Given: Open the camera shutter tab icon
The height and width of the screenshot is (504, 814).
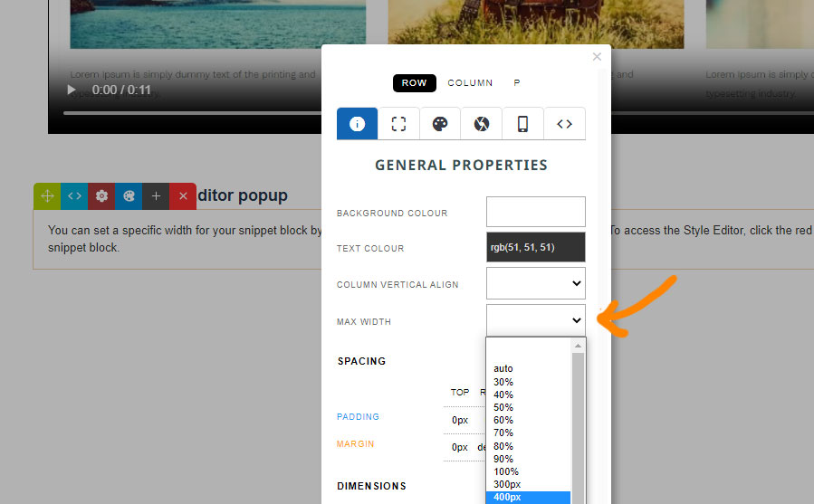Looking at the screenshot, I should point(482,124).
